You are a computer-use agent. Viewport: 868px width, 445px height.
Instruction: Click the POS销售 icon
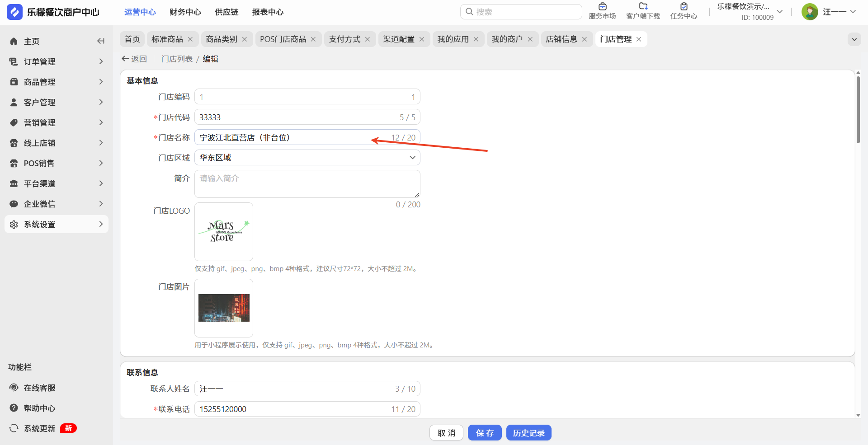14,163
